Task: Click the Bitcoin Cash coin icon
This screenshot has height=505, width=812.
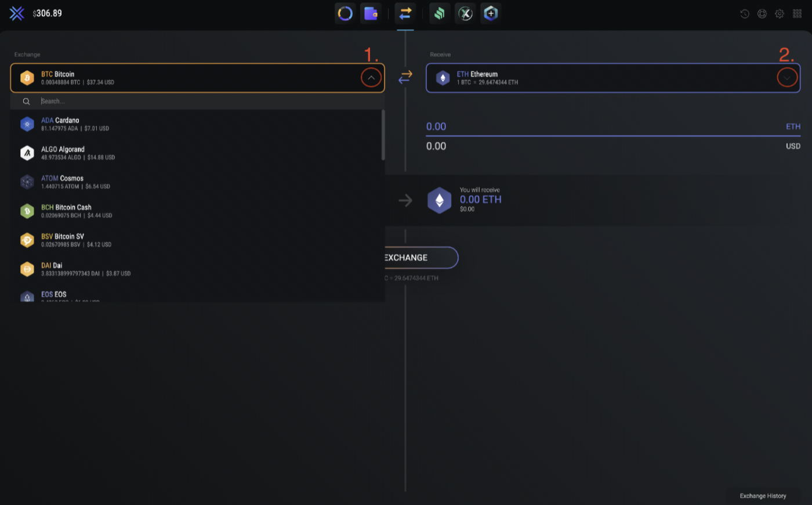Action: 27,211
